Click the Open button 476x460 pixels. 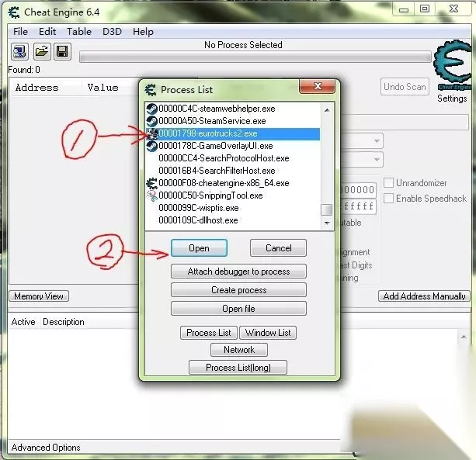(199, 248)
